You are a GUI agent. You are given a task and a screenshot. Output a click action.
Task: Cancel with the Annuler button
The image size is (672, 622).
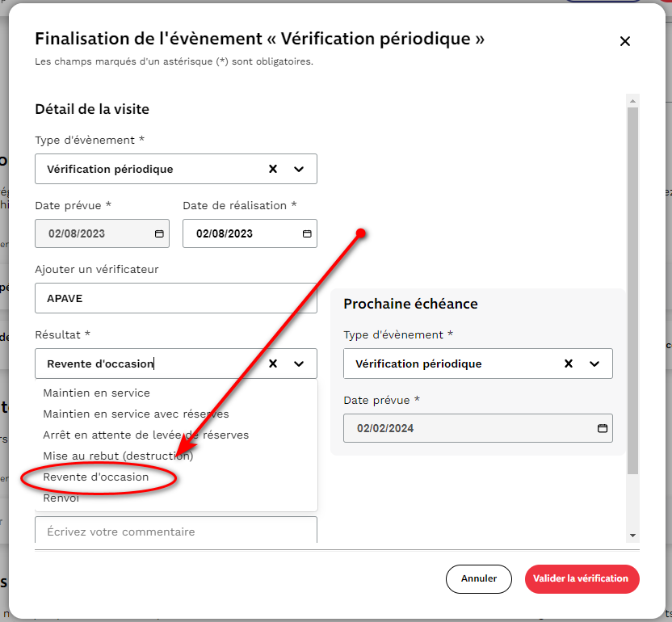pos(478,579)
